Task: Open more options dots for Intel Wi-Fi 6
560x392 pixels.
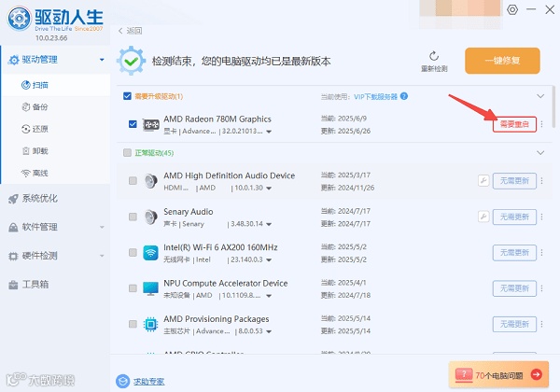Action: pyautogui.click(x=541, y=252)
